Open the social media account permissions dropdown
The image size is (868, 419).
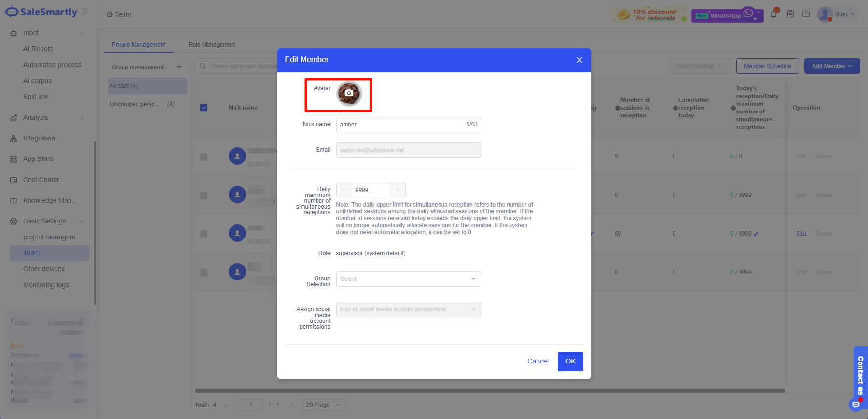pos(408,309)
